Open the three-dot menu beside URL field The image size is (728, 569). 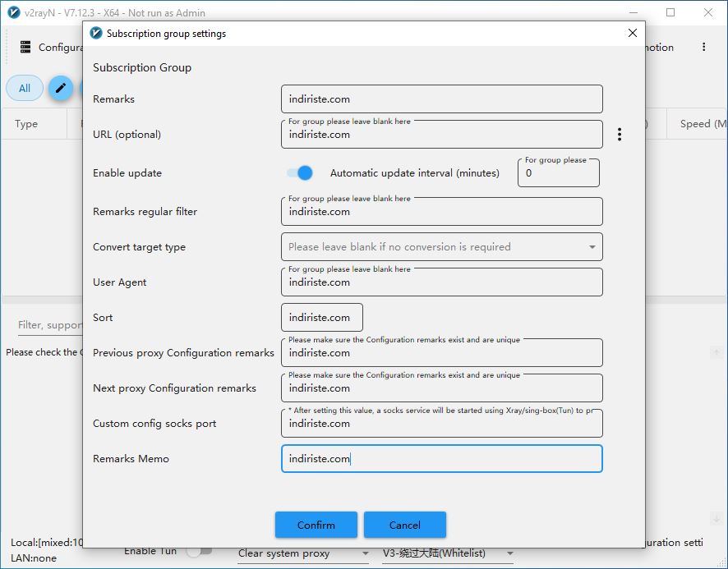[620, 135]
